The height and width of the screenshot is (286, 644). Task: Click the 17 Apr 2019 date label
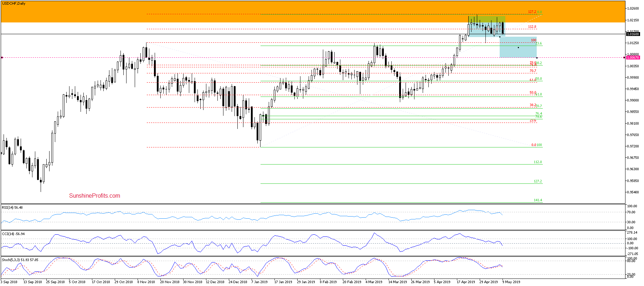(x=466, y=282)
